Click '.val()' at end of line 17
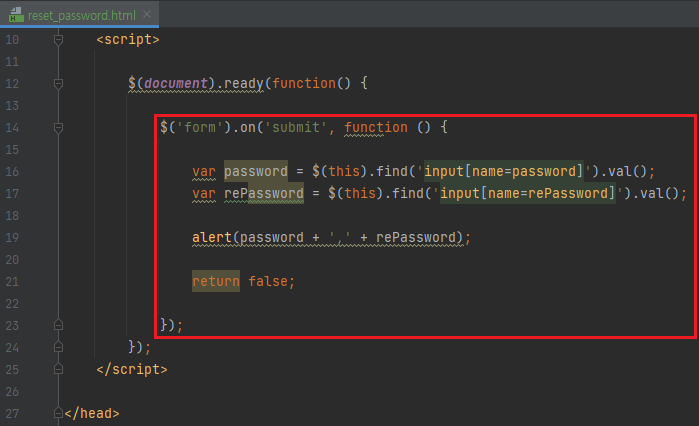The width and height of the screenshot is (699, 426). 655,193
